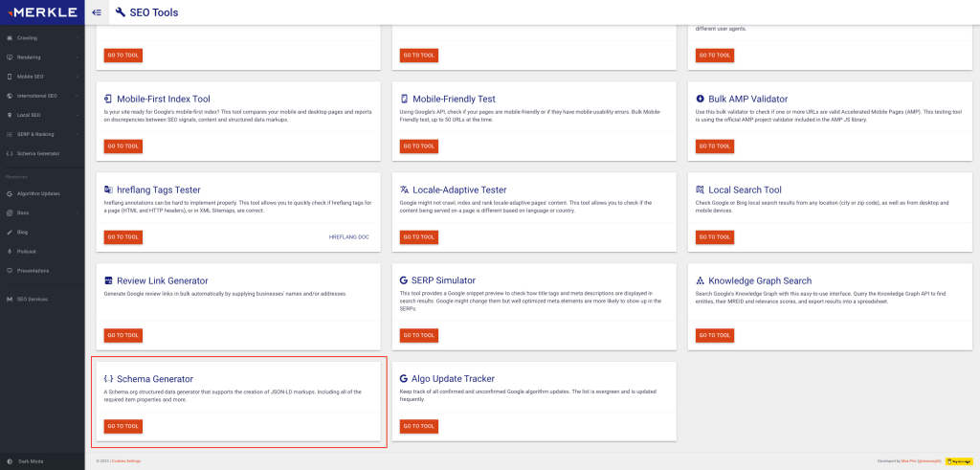This screenshot has height=470, width=980.
Task: Expand the Crawling menu chevron
Action: [77, 38]
